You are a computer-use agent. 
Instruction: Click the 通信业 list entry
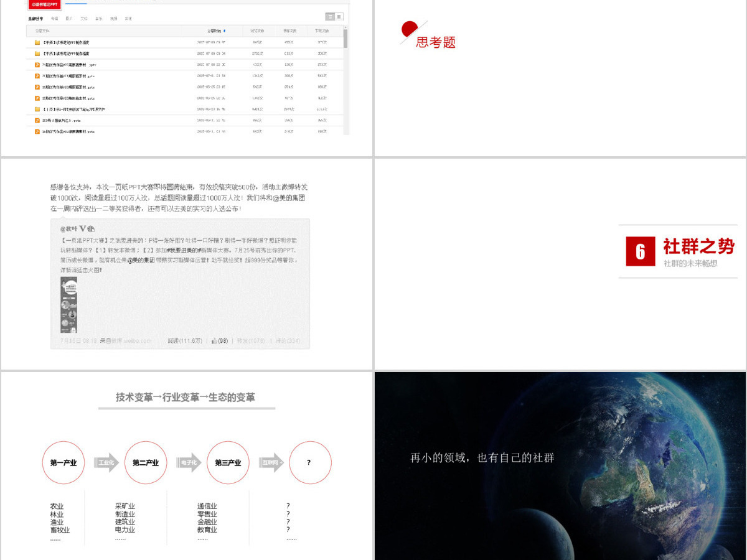tap(207, 506)
